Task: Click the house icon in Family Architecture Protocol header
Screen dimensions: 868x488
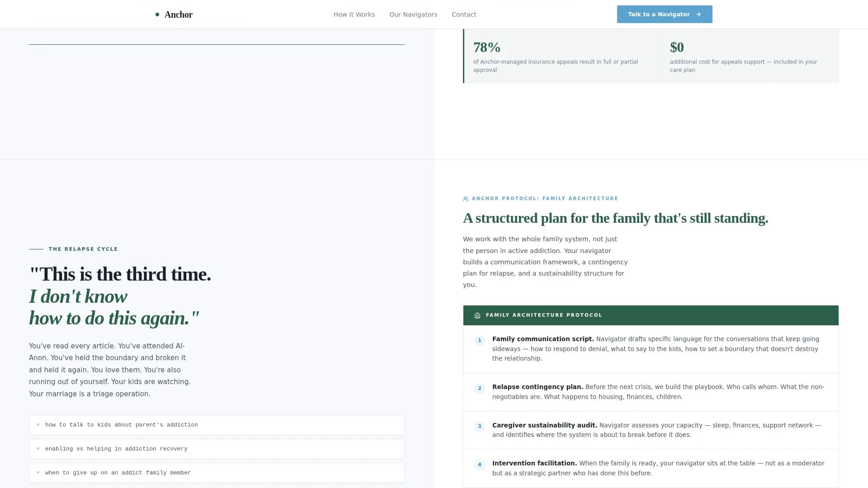Action: pos(477,315)
